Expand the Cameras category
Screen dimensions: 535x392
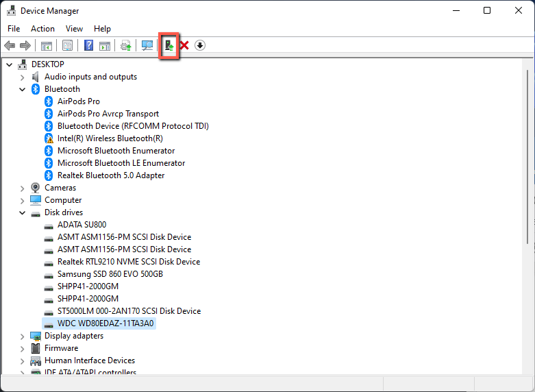click(22, 188)
